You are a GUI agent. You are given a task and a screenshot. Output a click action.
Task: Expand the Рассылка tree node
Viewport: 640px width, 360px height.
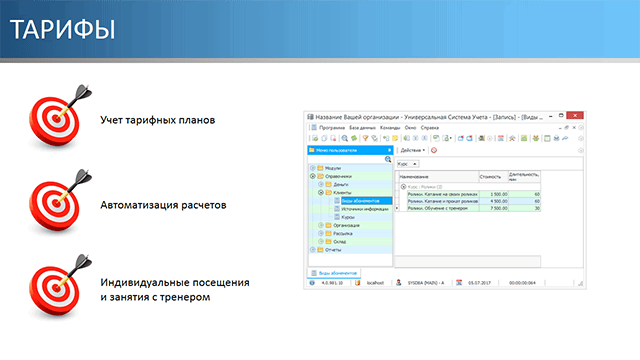tap(321, 233)
